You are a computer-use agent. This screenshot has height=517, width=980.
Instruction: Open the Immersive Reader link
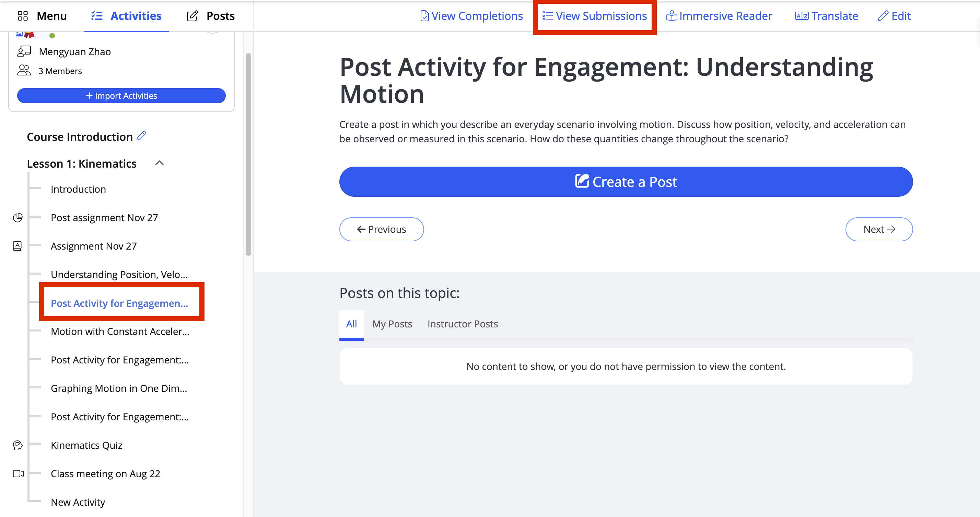tap(719, 16)
